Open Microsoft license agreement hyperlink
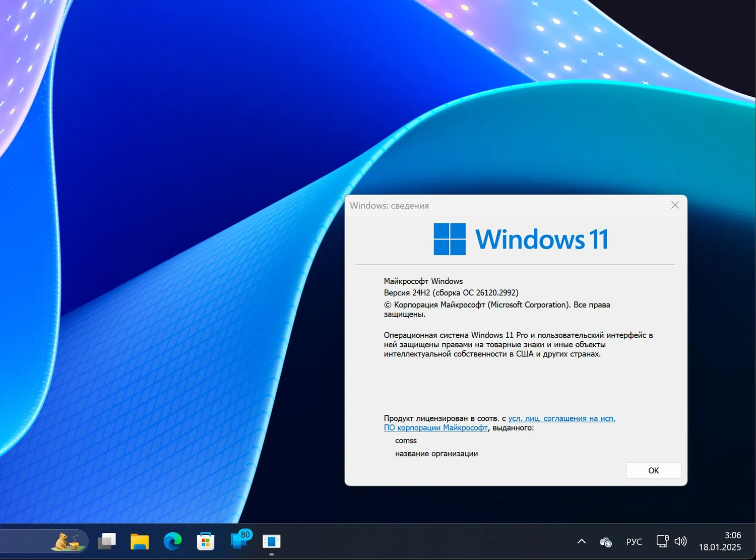The height and width of the screenshot is (560, 756). pyautogui.click(x=561, y=418)
